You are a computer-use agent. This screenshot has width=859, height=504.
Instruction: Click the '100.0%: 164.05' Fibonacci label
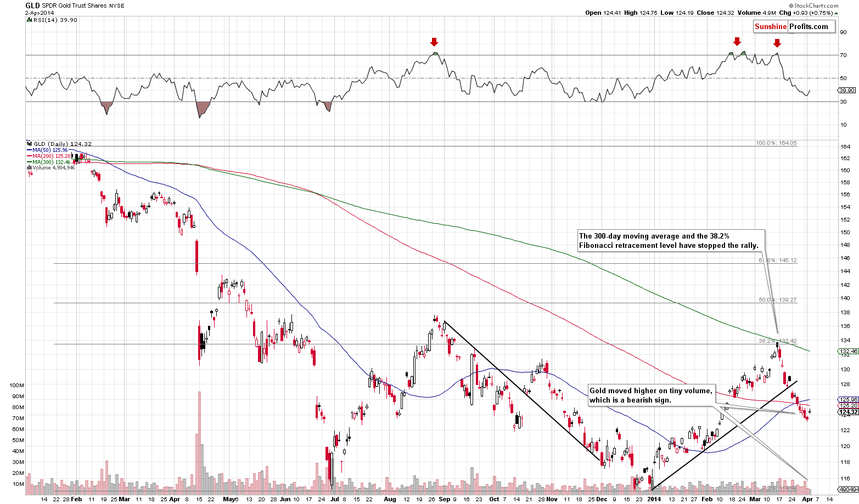pos(776,143)
